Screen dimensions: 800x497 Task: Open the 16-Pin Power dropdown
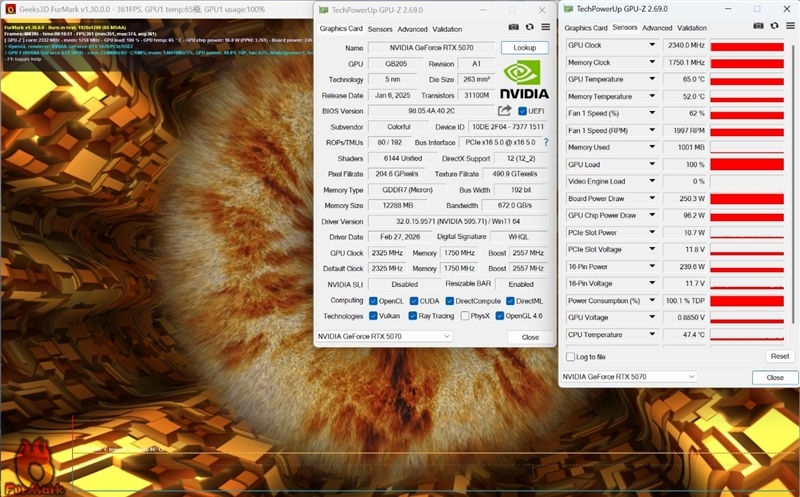pyautogui.click(x=652, y=266)
